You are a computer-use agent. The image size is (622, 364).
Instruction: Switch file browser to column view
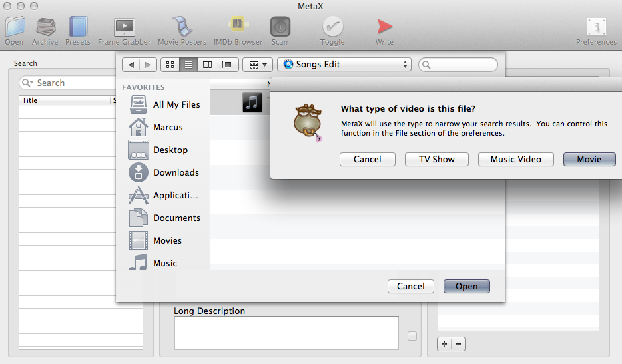click(x=208, y=65)
